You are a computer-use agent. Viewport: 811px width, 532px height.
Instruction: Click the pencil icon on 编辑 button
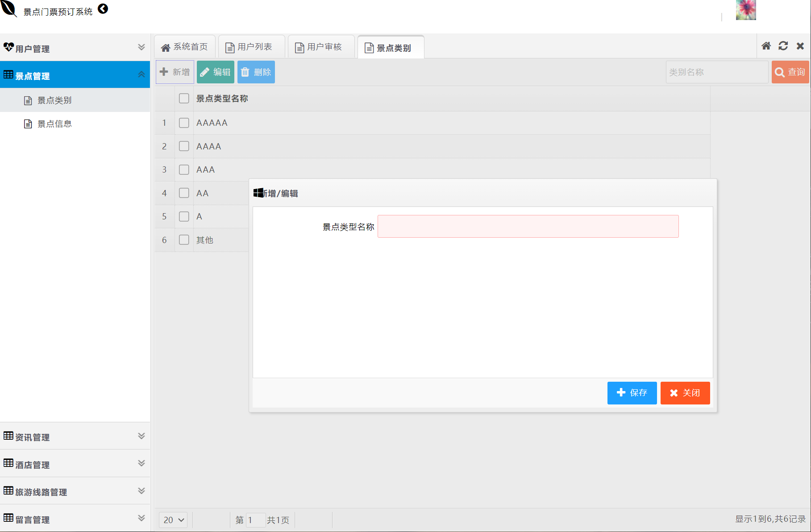[204, 72]
